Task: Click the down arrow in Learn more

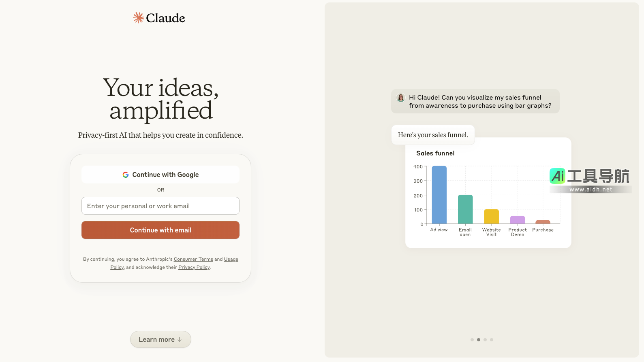Action: click(x=180, y=339)
